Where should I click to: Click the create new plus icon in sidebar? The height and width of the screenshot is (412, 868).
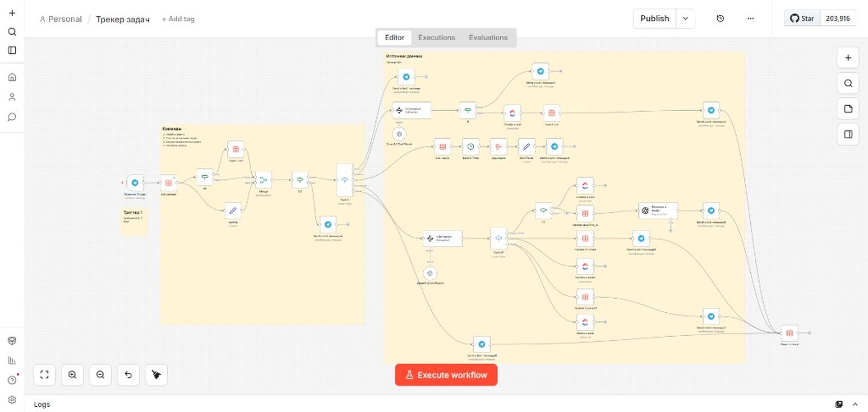click(x=12, y=13)
